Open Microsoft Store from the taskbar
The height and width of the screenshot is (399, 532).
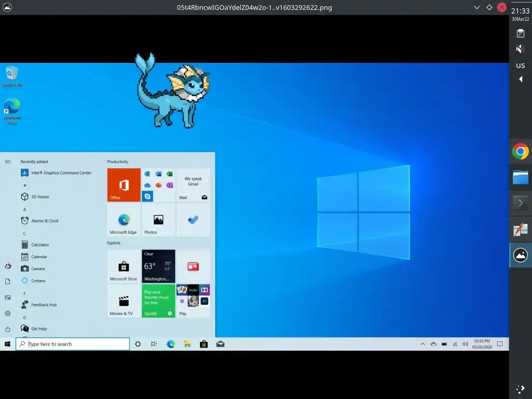[204, 344]
